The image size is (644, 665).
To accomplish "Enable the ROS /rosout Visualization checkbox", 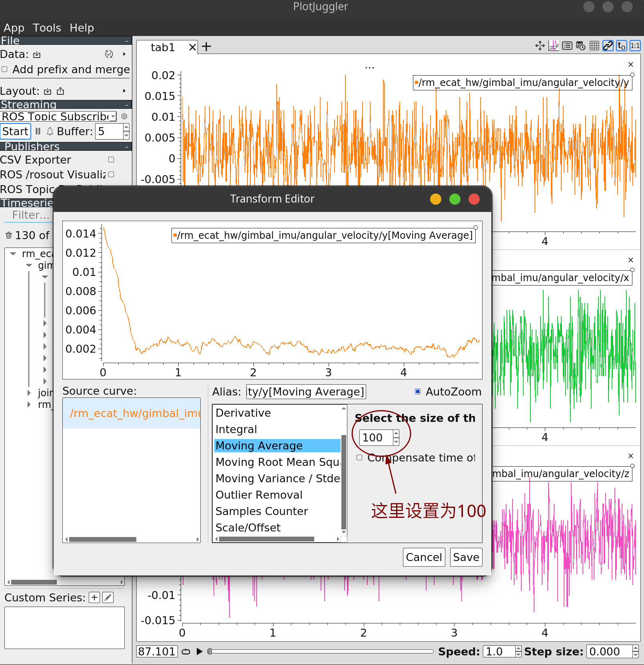I will 111,174.
